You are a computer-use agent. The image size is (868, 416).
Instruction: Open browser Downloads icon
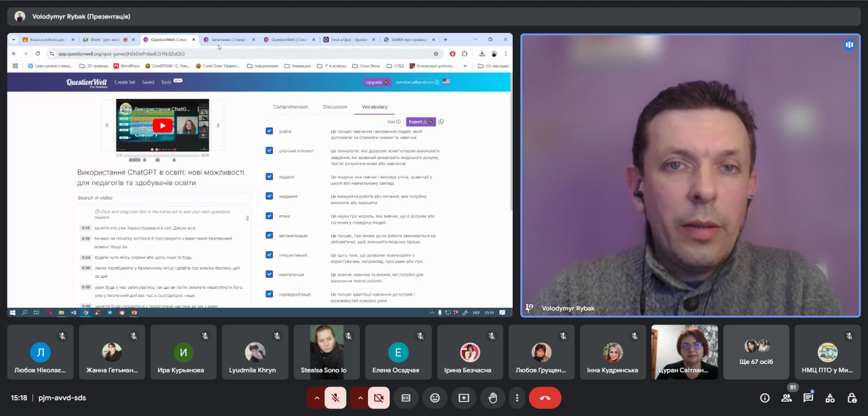pyautogui.click(x=482, y=54)
